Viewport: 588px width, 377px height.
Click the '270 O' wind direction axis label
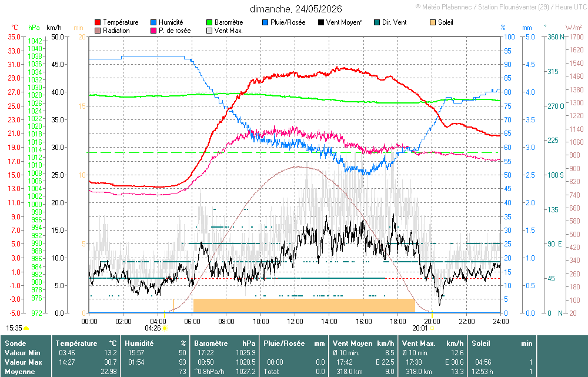(x=556, y=106)
